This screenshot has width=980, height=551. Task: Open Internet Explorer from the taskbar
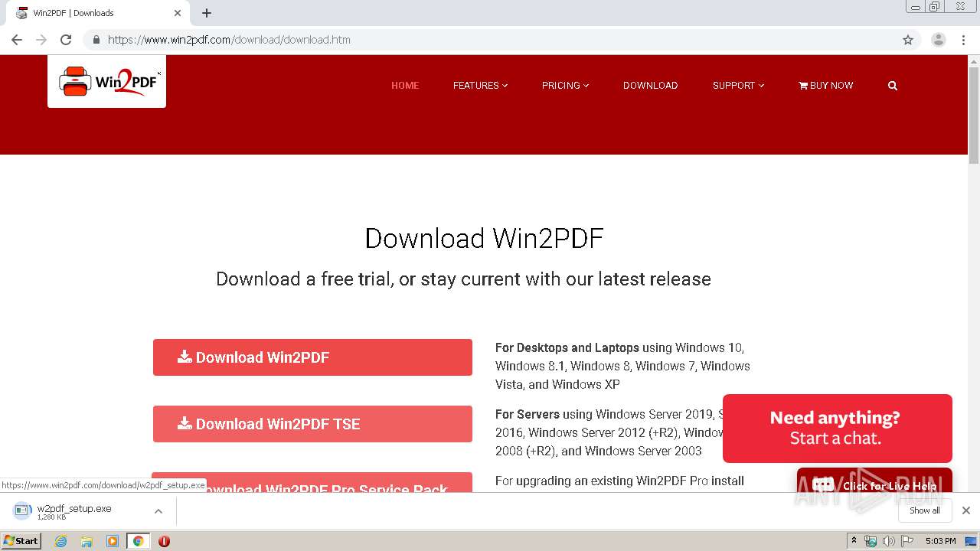tap(60, 541)
